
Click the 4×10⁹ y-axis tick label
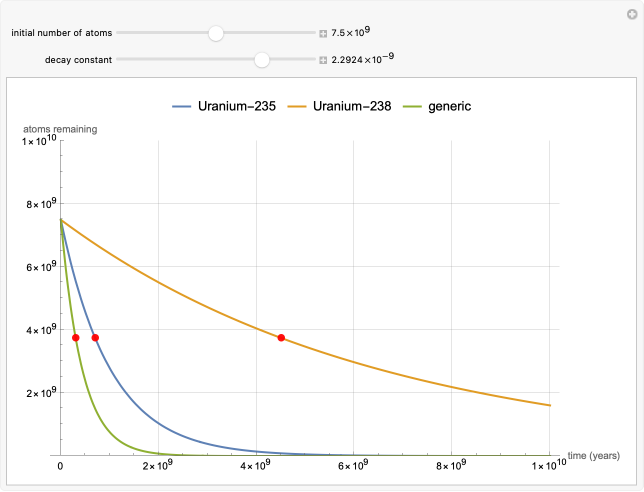tap(41, 329)
